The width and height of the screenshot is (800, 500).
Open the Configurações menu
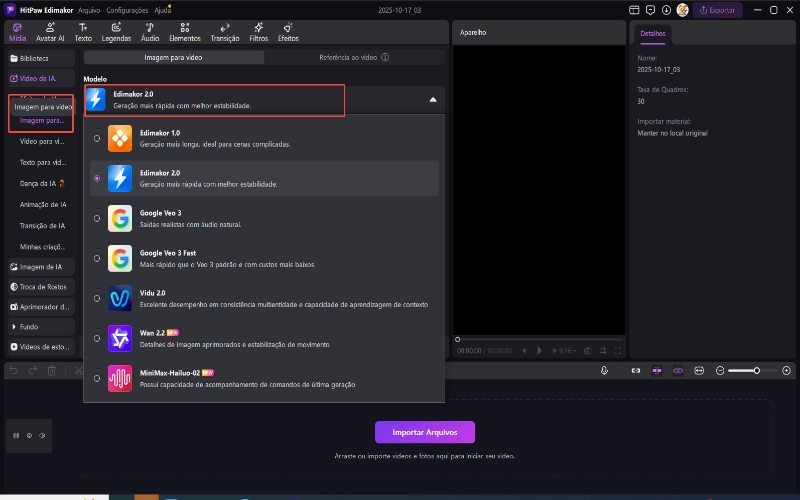127,10
